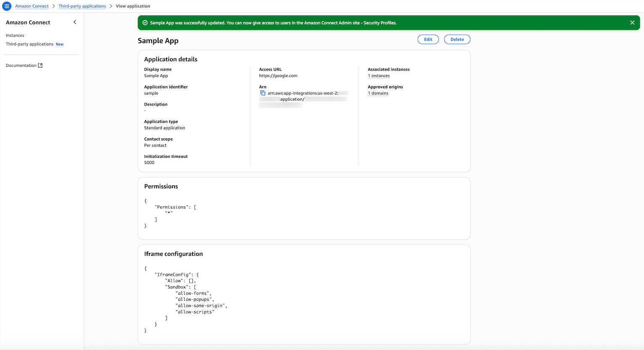The width and height of the screenshot is (644, 350).
Task: Click the New badge beside Third-party applications
Action: point(59,44)
